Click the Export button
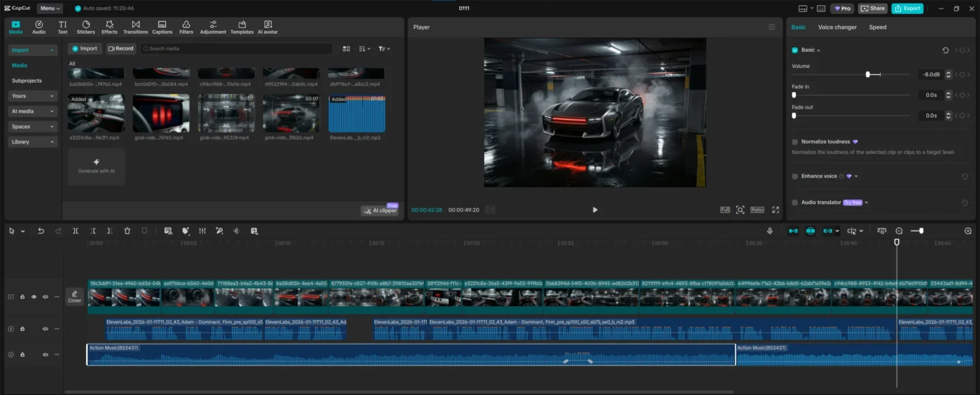Image resolution: width=980 pixels, height=395 pixels. click(x=907, y=8)
